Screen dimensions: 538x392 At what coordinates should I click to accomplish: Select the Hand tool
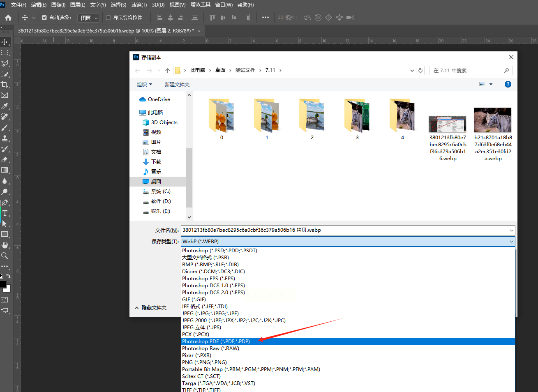pyautogui.click(x=5, y=245)
